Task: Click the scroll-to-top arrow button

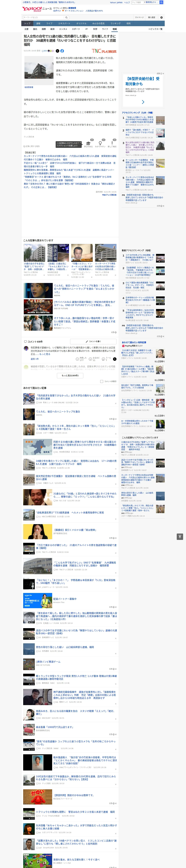Action: tap(180, 536)
